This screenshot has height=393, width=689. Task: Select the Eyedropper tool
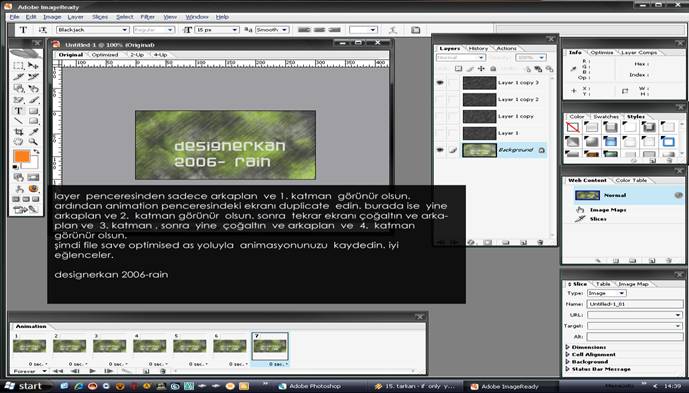pos(33,131)
